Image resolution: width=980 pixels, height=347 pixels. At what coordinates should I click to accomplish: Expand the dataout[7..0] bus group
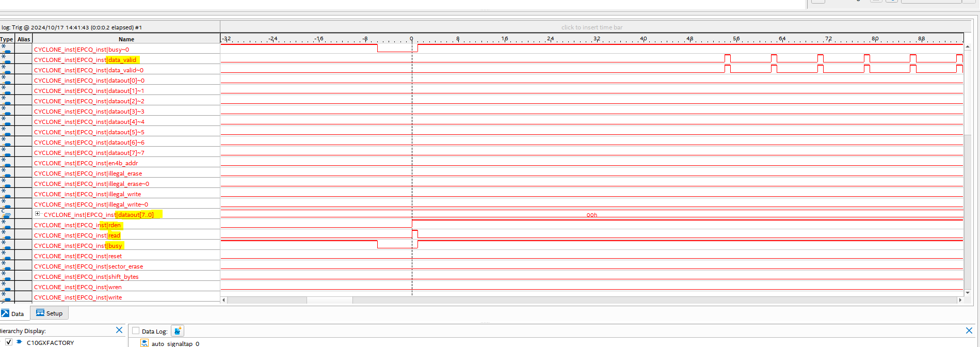coord(37,214)
